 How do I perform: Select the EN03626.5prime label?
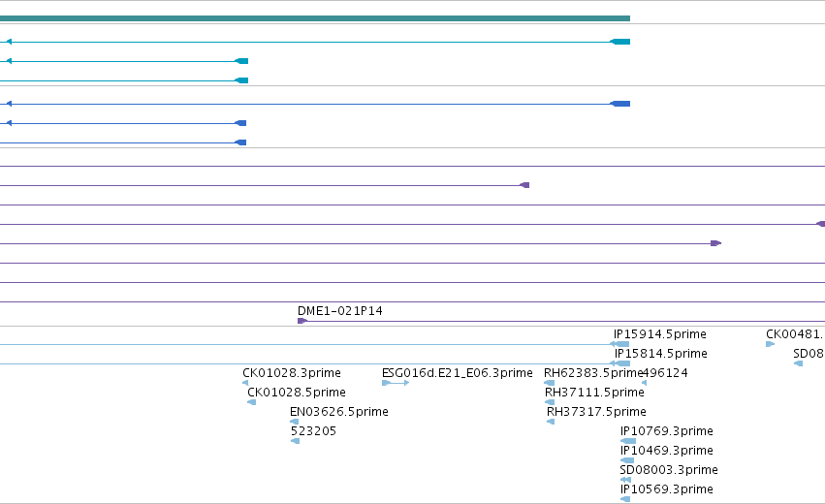(x=339, y=412)
